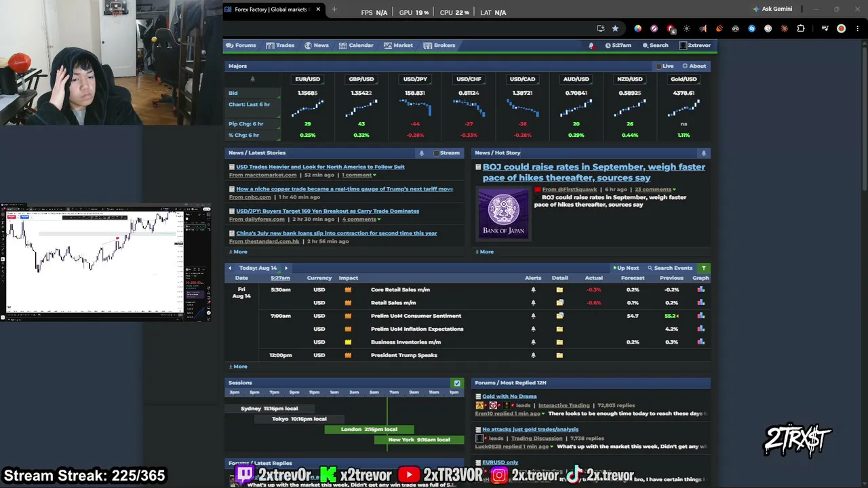The image size is (868, 488).
Task: Open detail folder for Retail Sales m/m
Action: tap(559, 303)
